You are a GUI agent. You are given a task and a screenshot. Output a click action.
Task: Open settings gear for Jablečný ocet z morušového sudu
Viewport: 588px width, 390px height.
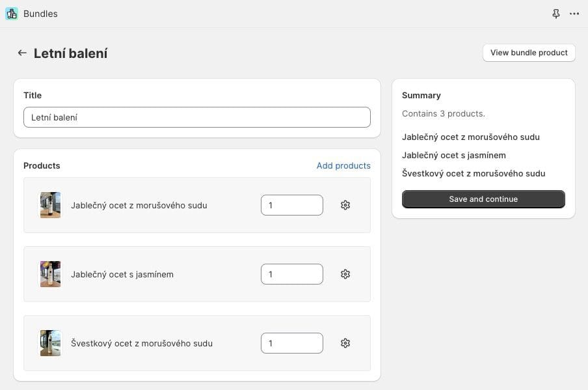coord(345,205)
